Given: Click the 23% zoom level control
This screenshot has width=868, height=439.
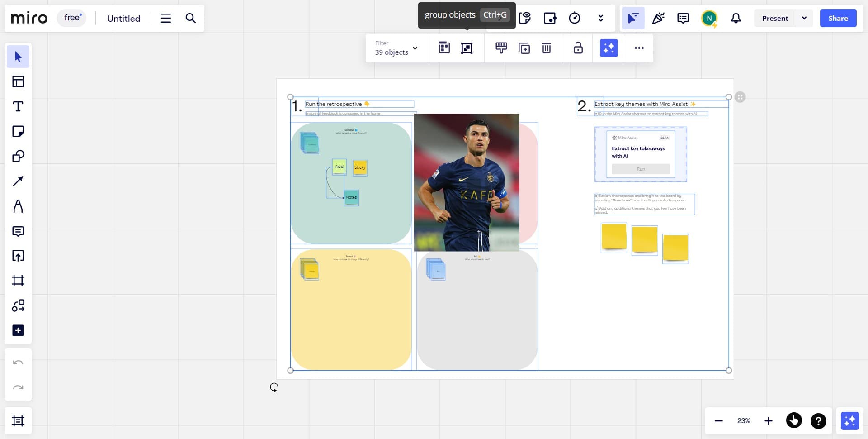Looking at the screenshot, I should (x=743, y=420).
